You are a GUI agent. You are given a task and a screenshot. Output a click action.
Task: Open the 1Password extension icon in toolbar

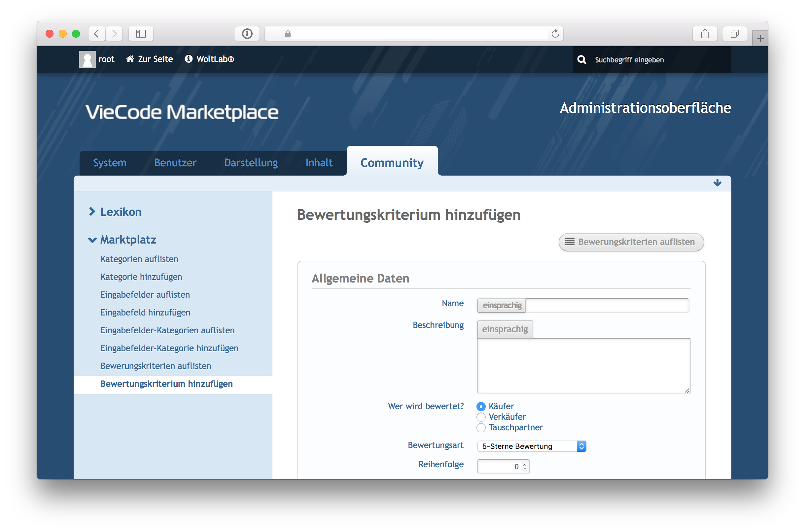247,34
